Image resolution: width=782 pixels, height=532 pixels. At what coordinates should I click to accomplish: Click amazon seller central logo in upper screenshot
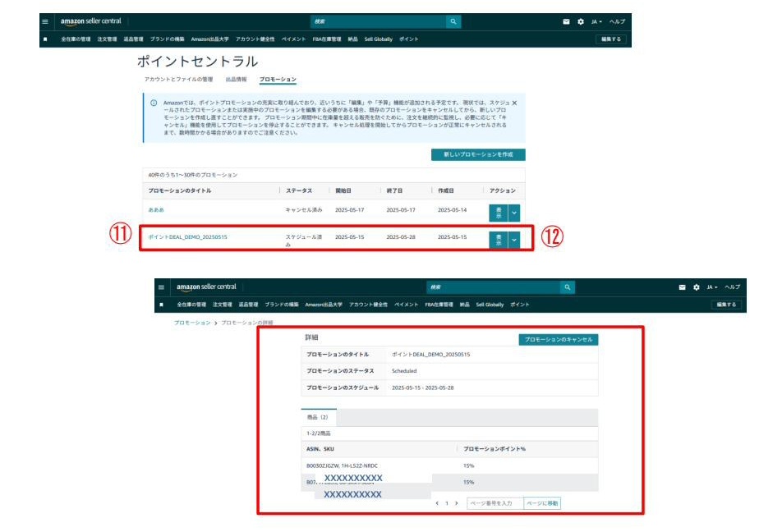(x=90, y=21)
